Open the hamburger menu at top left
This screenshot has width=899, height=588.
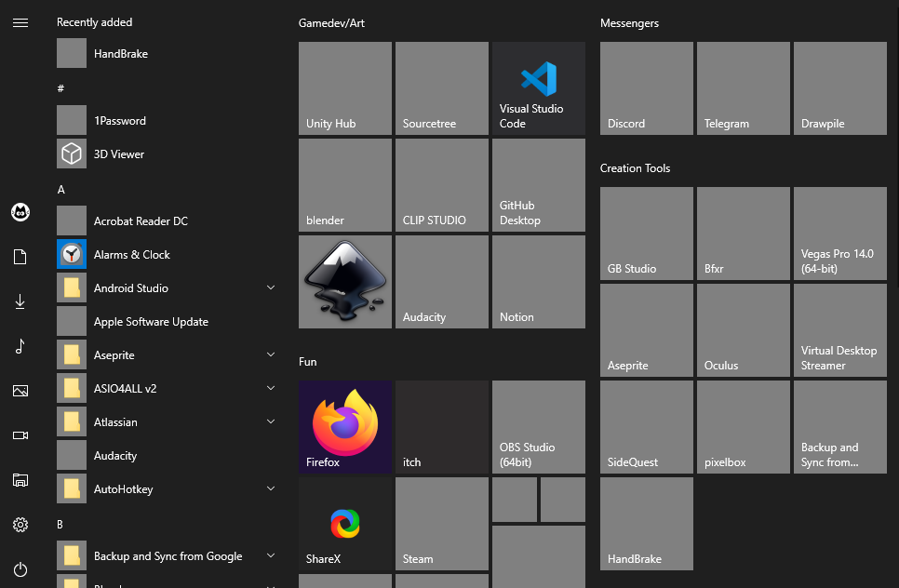[20, 23]
